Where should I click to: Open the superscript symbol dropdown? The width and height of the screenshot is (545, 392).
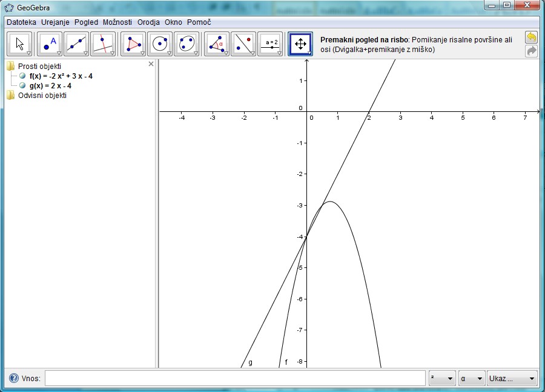(441, 379)
